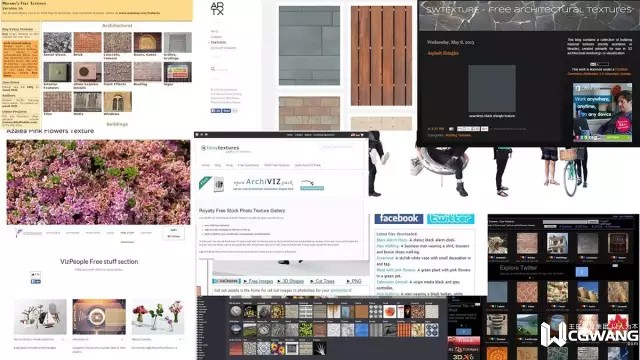Select the orange fruit texture thumbnail

(x=389, y=311)
